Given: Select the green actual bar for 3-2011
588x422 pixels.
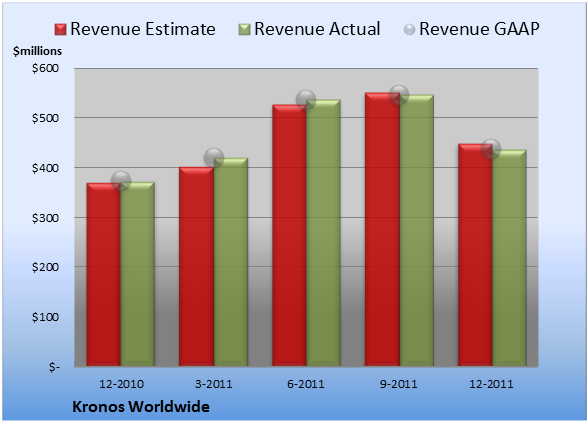Looking at the screenshot, I should (x=231, y=262).
